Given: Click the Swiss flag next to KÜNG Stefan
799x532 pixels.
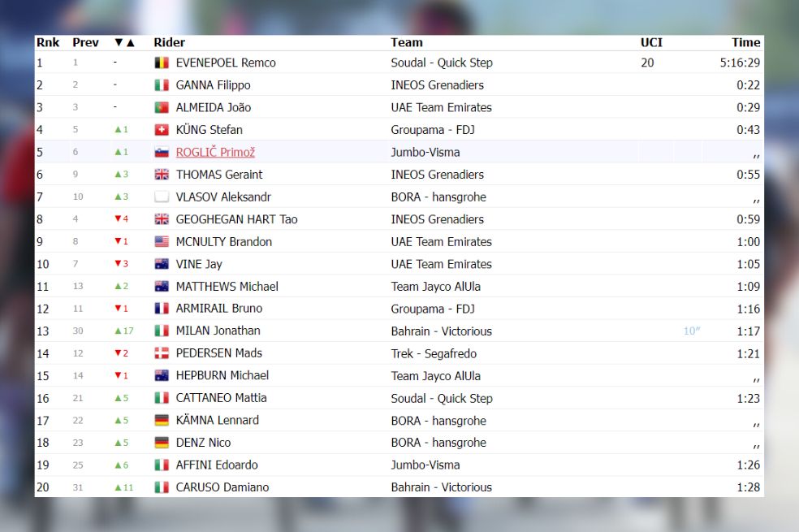Looking at the screenshot, I should click(x=162, y=130).
